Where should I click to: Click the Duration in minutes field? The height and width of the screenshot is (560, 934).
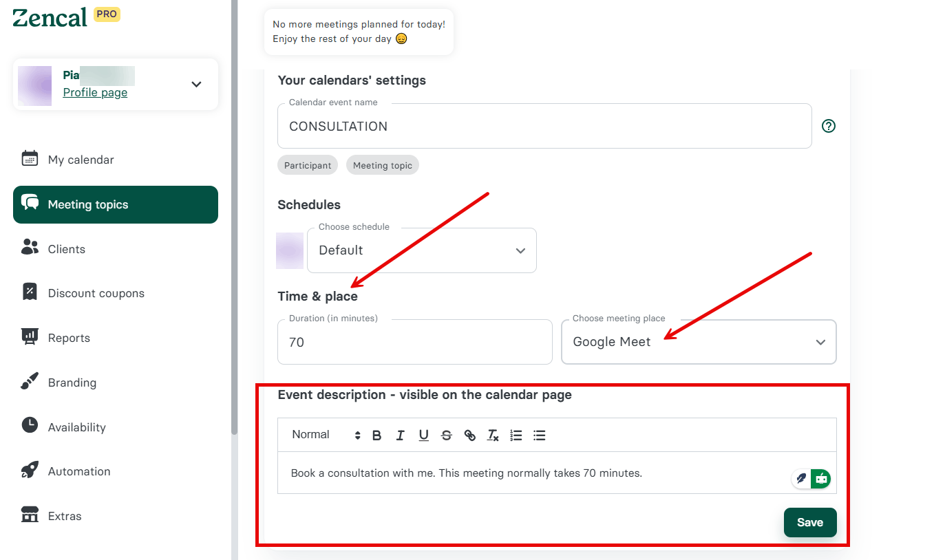(x=414, y=343)
